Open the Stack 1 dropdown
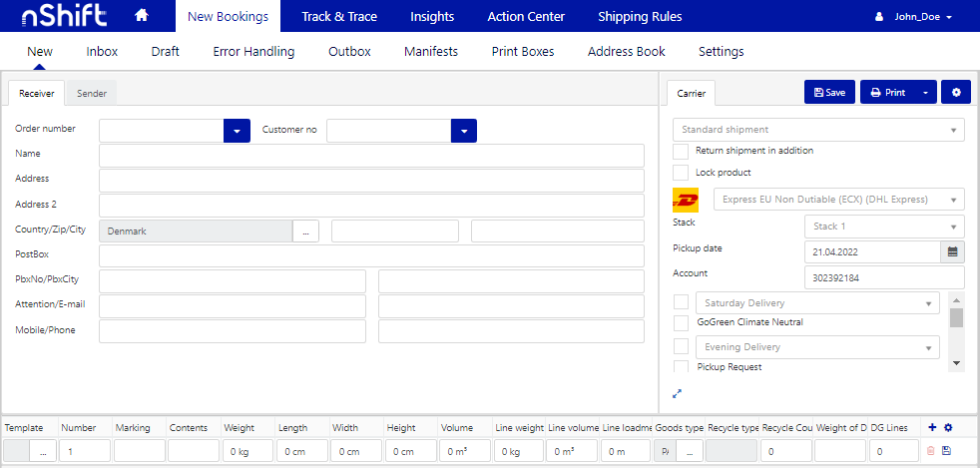Screen dimensions: 980x468 [x=884, y=227]
